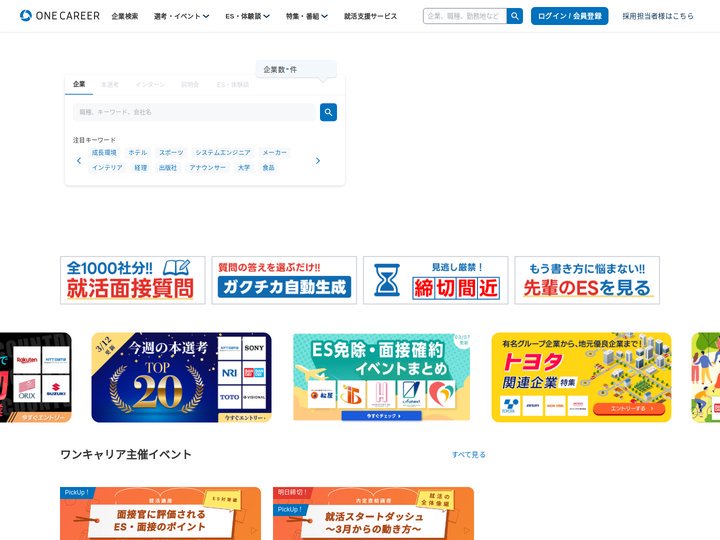Image resolution: width=720 pixels, height=540 pixels.
Task: Expand the ES・体験談 dropdown
Action: point(247,16)
